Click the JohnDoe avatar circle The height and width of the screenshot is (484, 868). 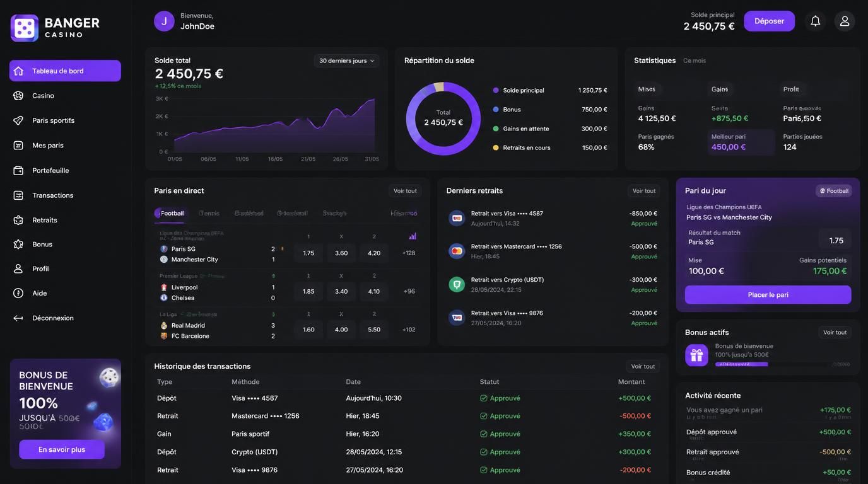point(164,21)
